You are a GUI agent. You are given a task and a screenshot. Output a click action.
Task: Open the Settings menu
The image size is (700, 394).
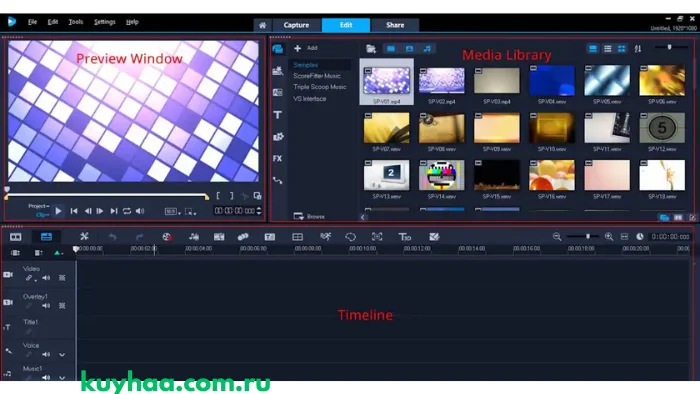coord(105,22)
